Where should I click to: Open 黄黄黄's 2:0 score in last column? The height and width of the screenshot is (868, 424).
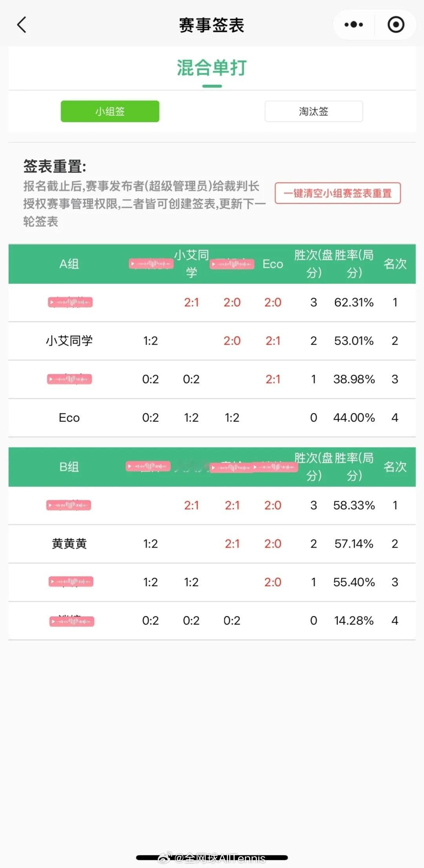(273, 544)
